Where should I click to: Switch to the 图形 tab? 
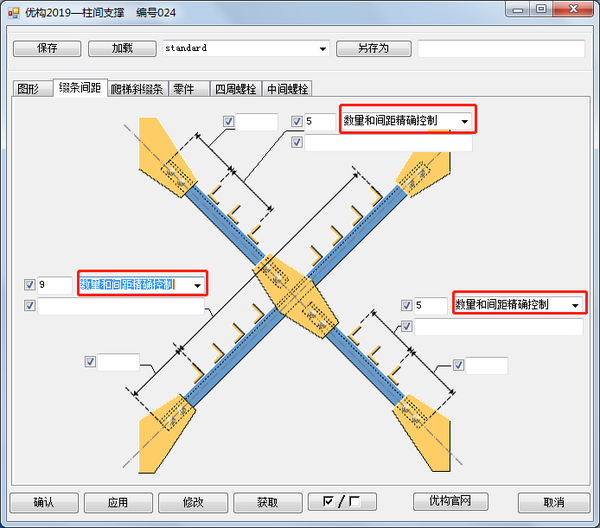(28, 89)
